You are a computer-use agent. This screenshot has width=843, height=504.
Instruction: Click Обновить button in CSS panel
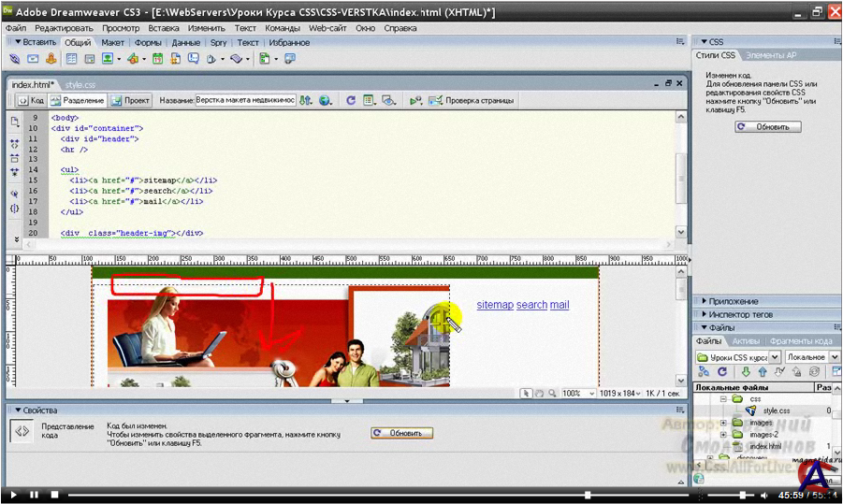tap(768, 127)
